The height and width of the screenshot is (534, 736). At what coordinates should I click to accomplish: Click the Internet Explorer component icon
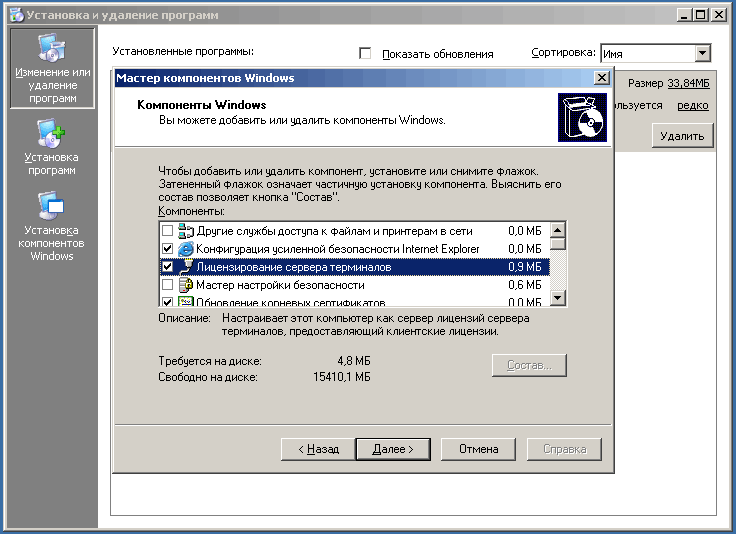[x=186, y=249]
